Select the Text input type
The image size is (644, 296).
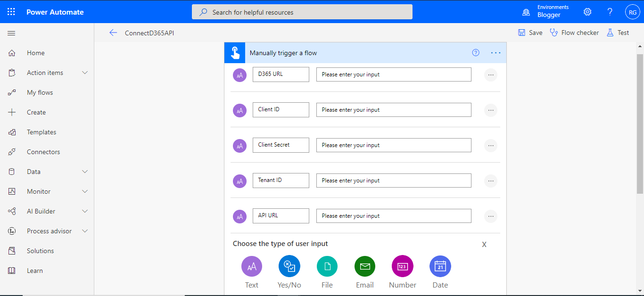point(251,266)
